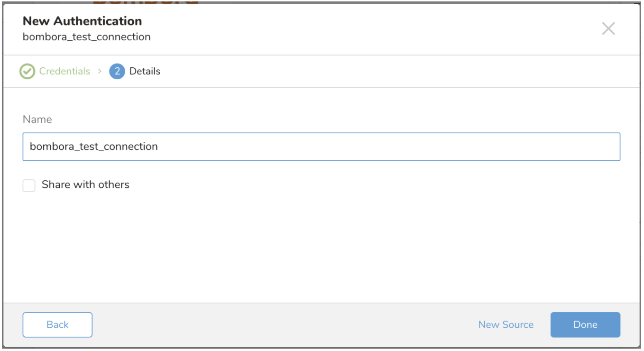Go to the Credentials step label
The height and width of the screenshot is (351, 644).
point(64,72)
